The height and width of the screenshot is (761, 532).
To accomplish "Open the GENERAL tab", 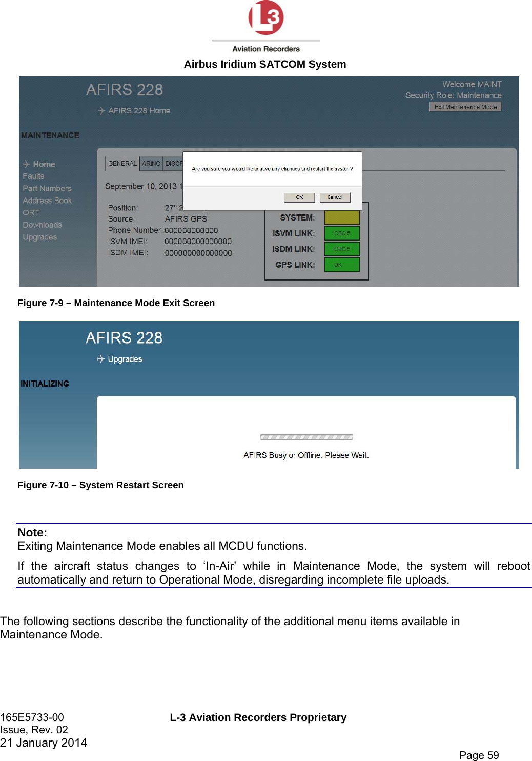I will (x=122, y=164).
